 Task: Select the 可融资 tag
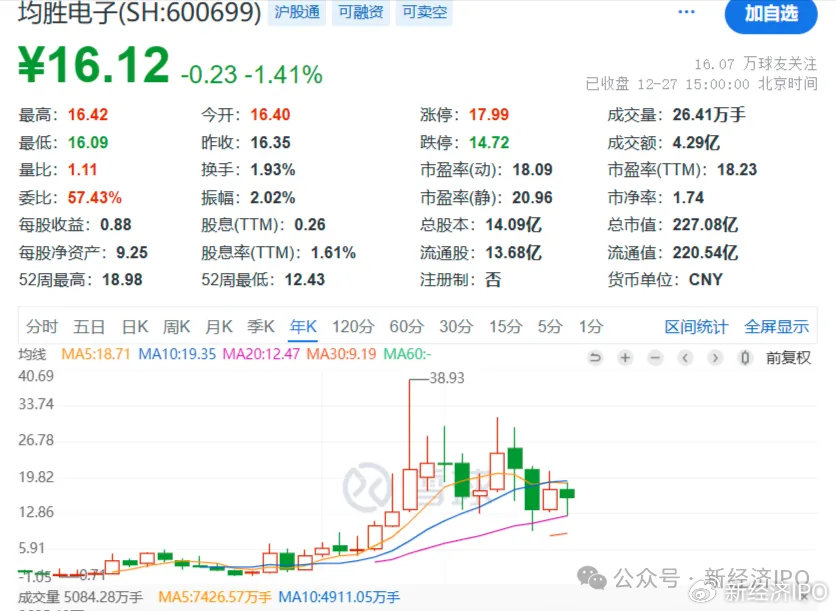(360, 12)
